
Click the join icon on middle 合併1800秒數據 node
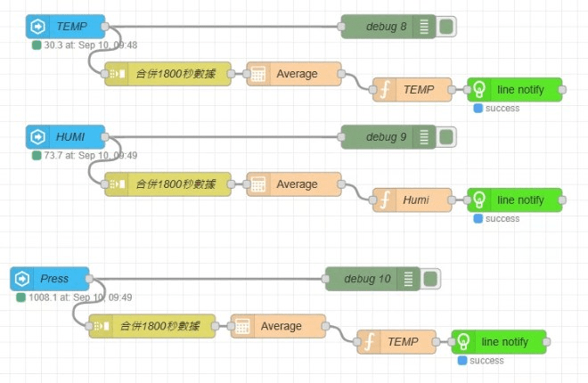coord(117,184)
